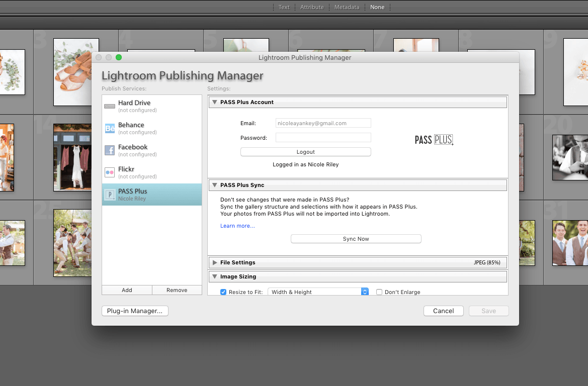Click the JPEG (85%) summary text
Viewport: 588px width, 386px height.
(x=487, y=262)
